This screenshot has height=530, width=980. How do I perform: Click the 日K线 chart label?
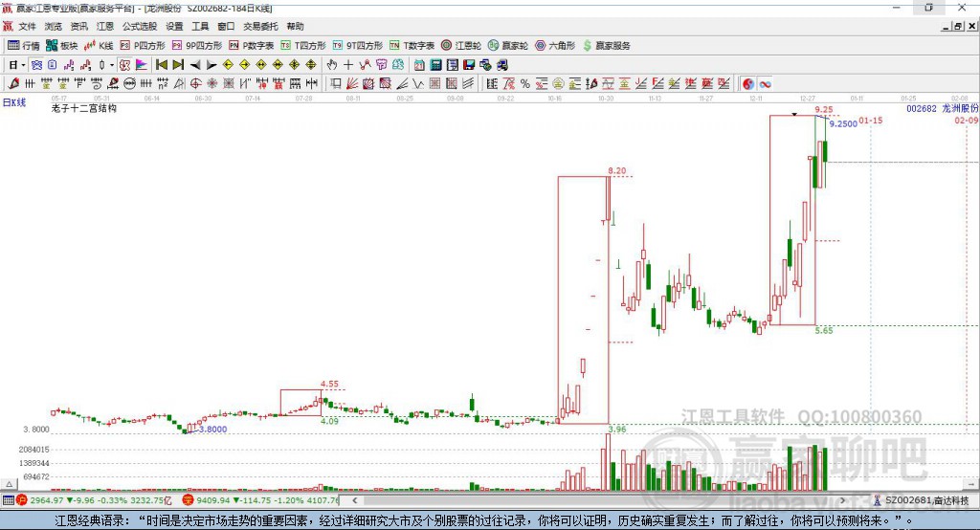[14, 102]
